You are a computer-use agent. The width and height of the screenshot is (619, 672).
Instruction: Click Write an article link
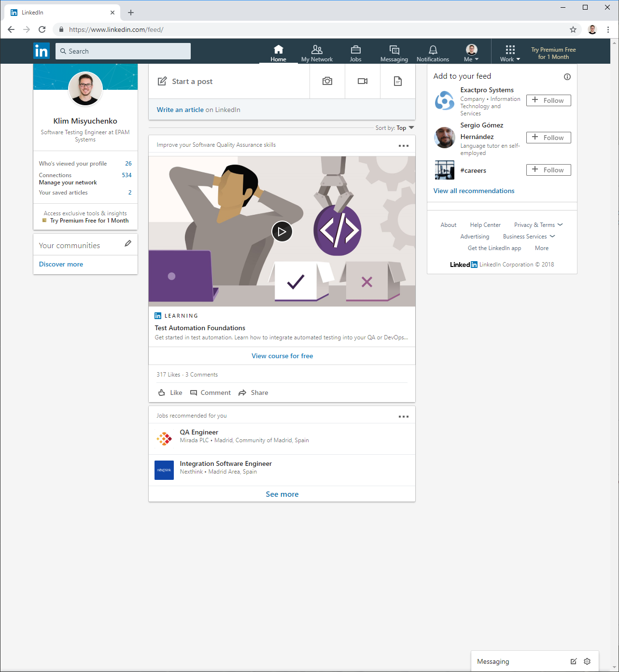pyautogui.click(x=180, y=110)
